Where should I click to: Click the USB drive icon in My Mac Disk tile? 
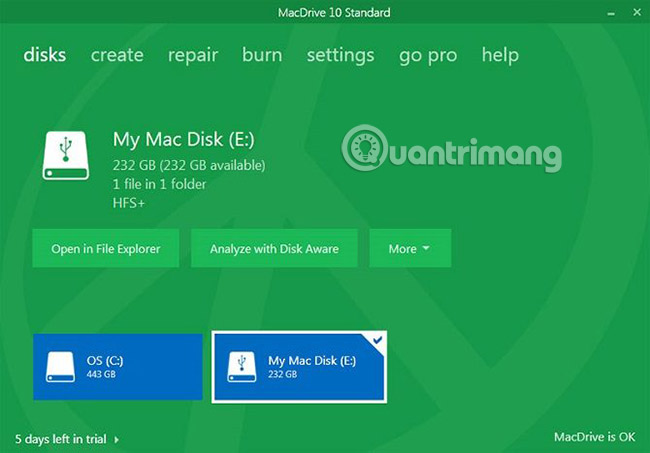(x=242, y=367)
